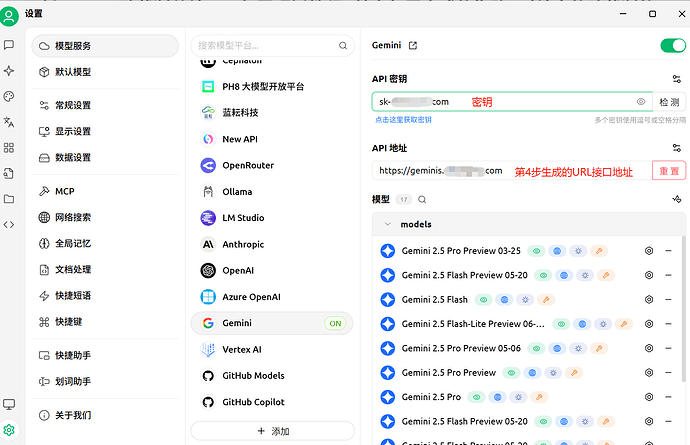Open the chat assistant sidebar icon
The width and height of the screenshot is (690, 445).
coord(9,45)
